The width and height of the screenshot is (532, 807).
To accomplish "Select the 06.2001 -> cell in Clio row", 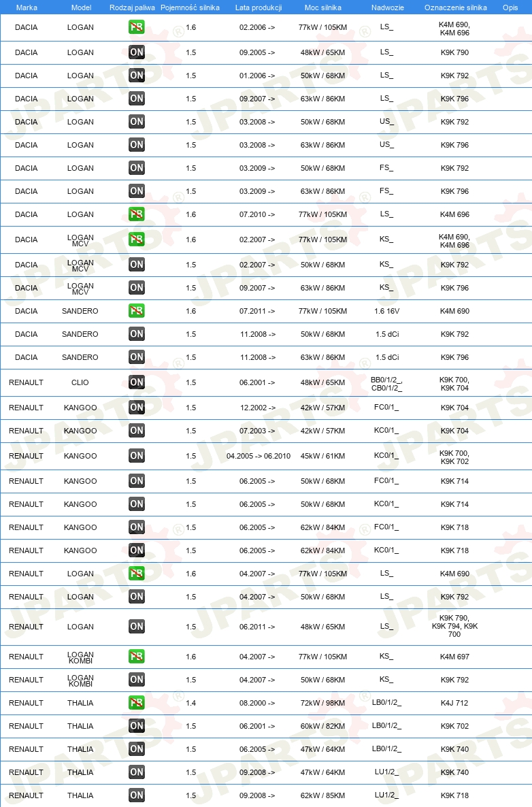I will [x=256, y=382].
